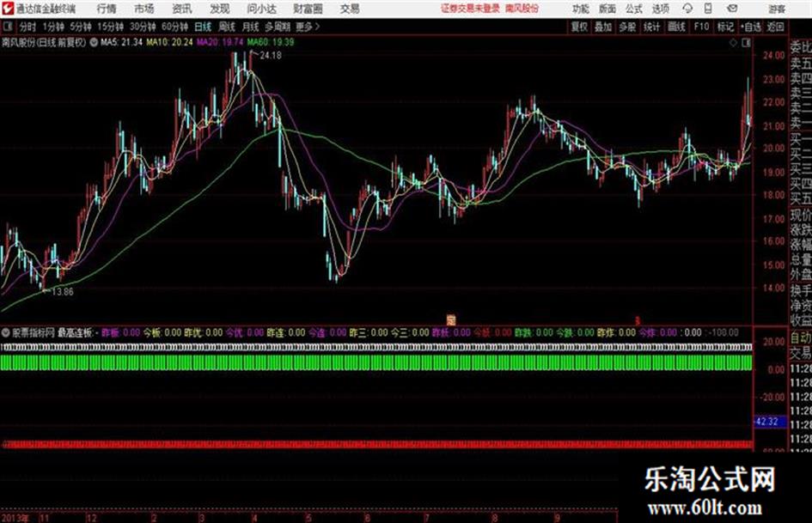Image resolution: width=812 pixels, height=523 pixels.
Task: Open the headset customer service icon
Action: click(687, 9)
